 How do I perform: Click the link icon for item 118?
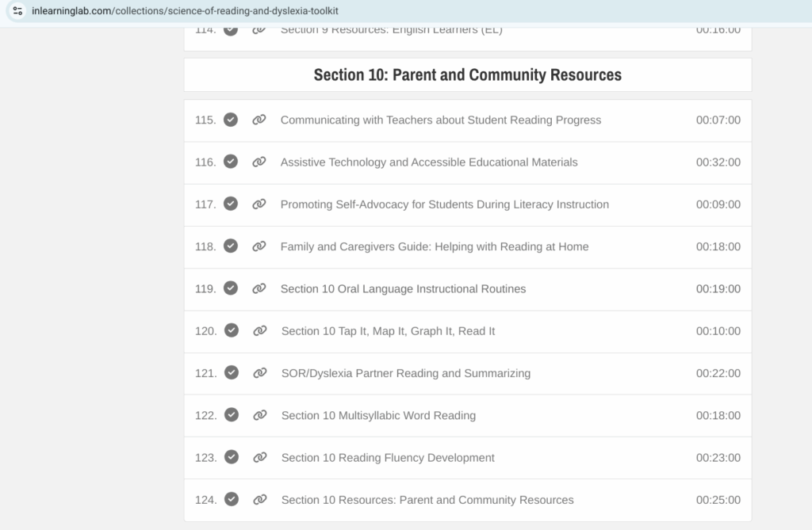pyautogui.click(x=259, y=246)
